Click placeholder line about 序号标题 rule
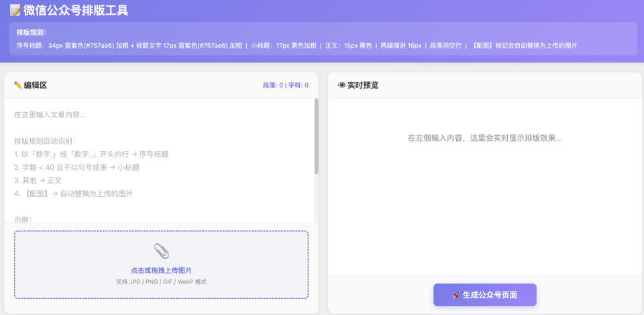Image resolution: width=644 pixels, height=315 pixels. [x=91, y=154]
